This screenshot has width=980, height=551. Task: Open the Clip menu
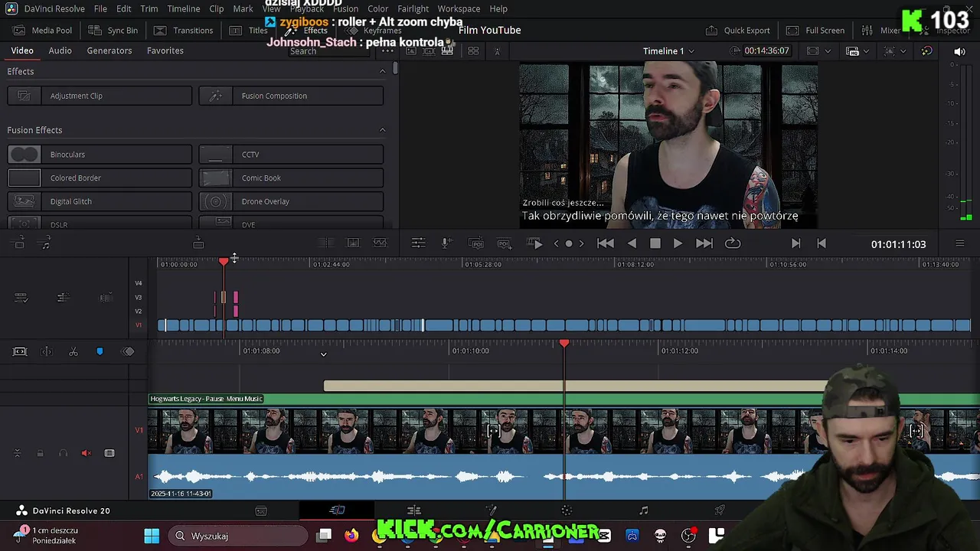pos(217,8)
